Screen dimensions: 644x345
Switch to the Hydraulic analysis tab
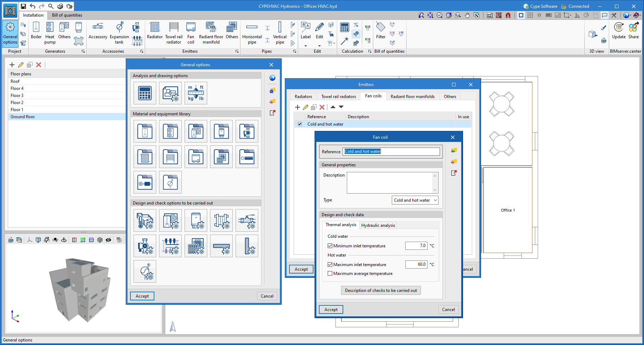coord(378,225)
